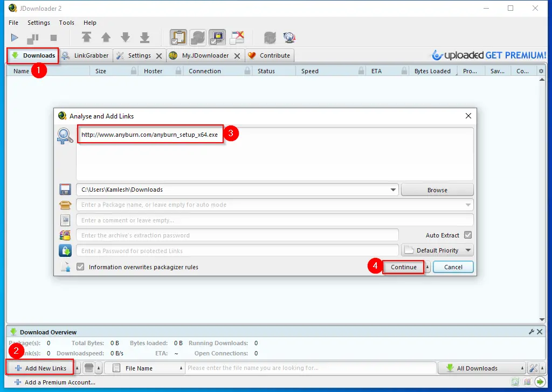The width and height of the screenshot is (552, 392).
Task: Expand the Package name dropdown arrow
Action: 468,205
